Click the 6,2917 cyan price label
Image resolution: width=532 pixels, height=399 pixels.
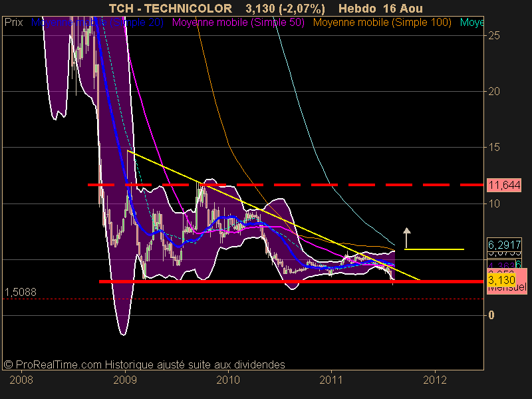click(x=504, y=245)
